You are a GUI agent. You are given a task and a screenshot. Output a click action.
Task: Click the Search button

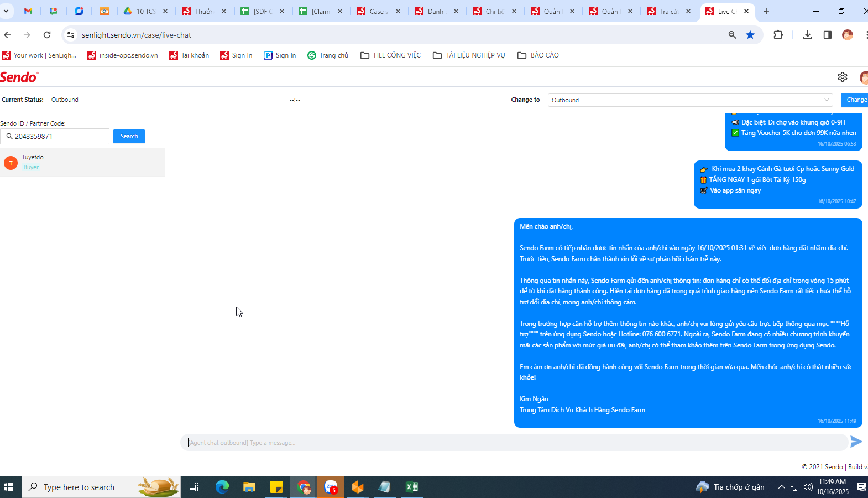pyautogui.click(x=129, y=136)
